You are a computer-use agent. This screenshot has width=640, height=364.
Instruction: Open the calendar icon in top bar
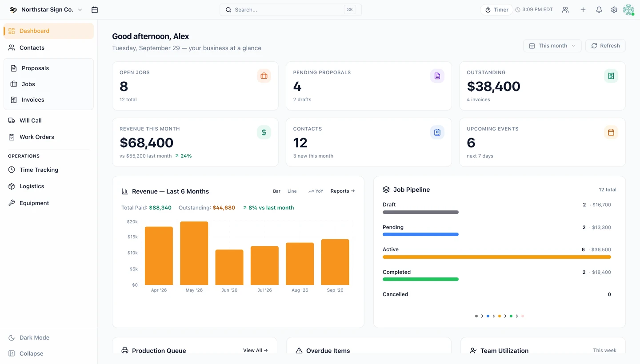(x=94, y=10)
